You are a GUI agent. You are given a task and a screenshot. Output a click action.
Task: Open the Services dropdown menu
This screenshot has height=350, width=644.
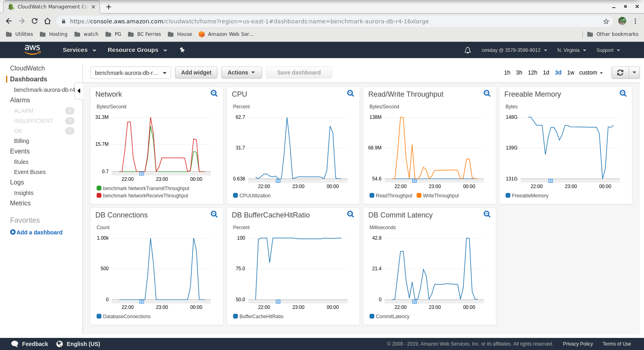pyautogui.click(x=79, y=50)
